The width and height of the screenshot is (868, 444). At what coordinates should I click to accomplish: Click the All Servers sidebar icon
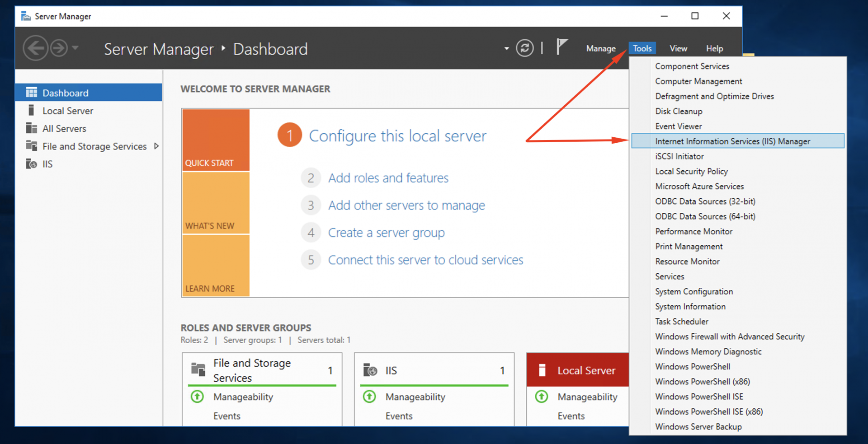[31, 128]
